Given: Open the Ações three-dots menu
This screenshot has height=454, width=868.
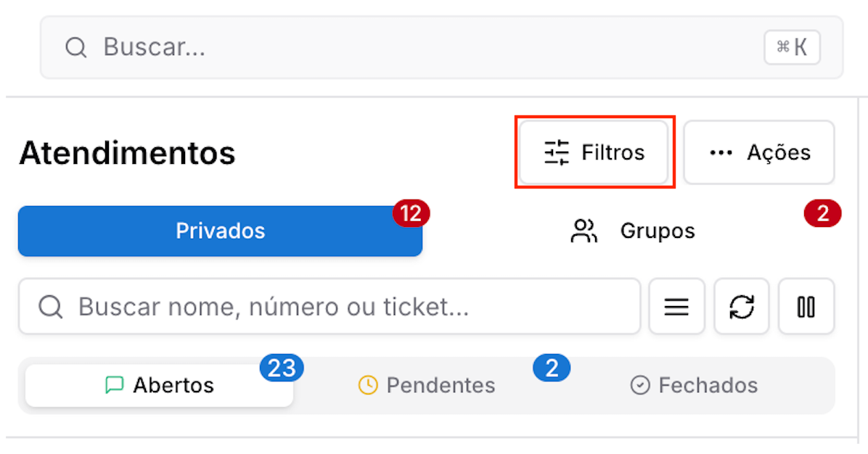Looking at the screenshot, I should [759, 152].
